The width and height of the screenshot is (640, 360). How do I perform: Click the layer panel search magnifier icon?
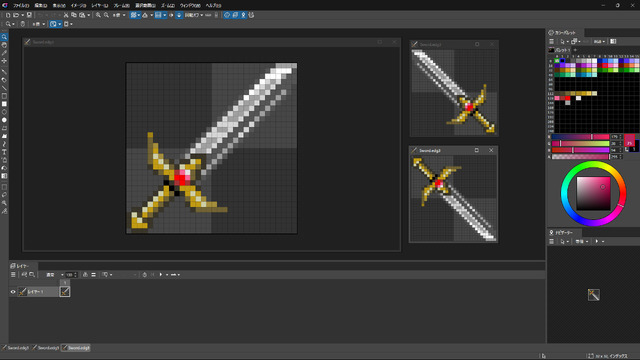tap(32, 275)
